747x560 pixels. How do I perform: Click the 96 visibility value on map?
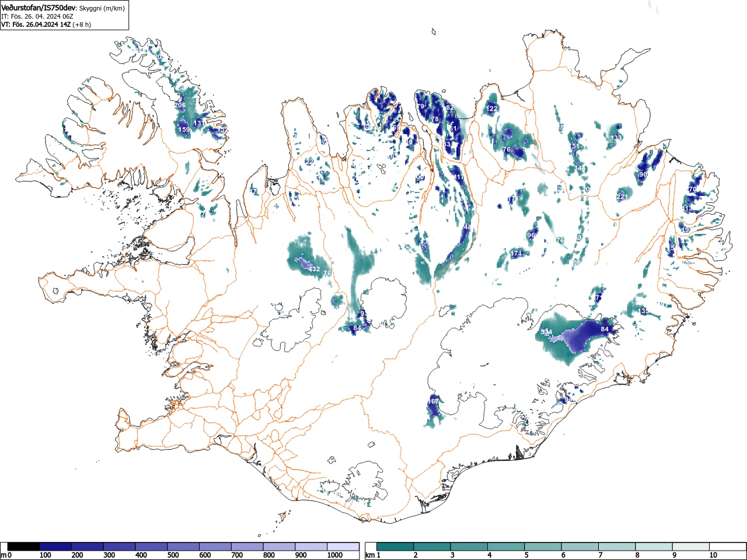[531, 236]
